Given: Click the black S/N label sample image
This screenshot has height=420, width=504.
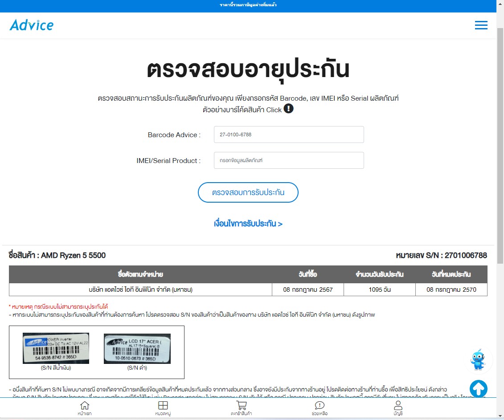Looking at the screenshot, I should click(x=137, y=349).
